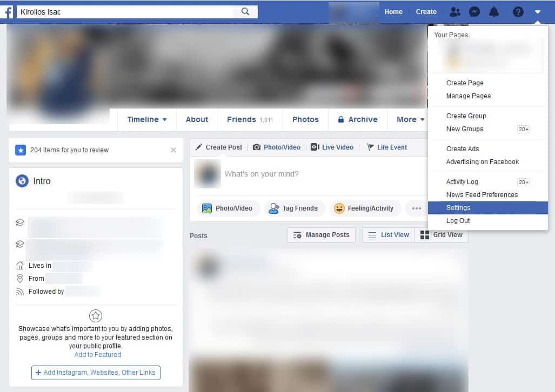Open the Notifications bell icon
This screenshot has height=392, width=555.
coord(494,12)
